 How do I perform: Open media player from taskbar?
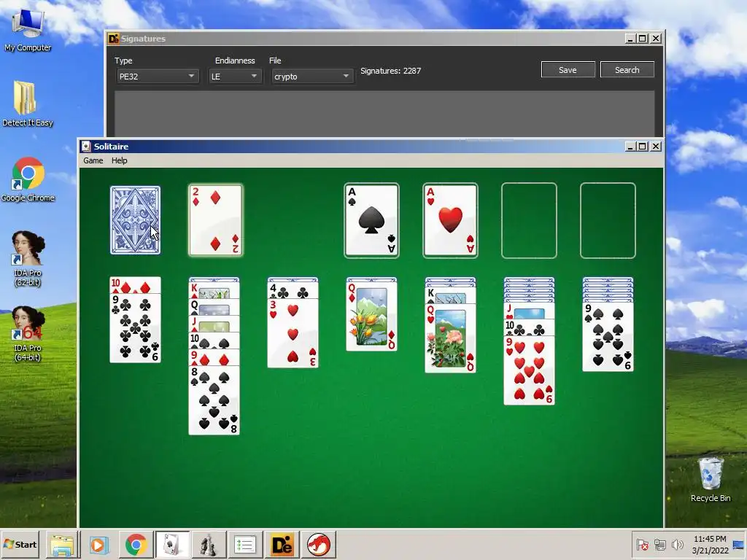coord(99,545)
